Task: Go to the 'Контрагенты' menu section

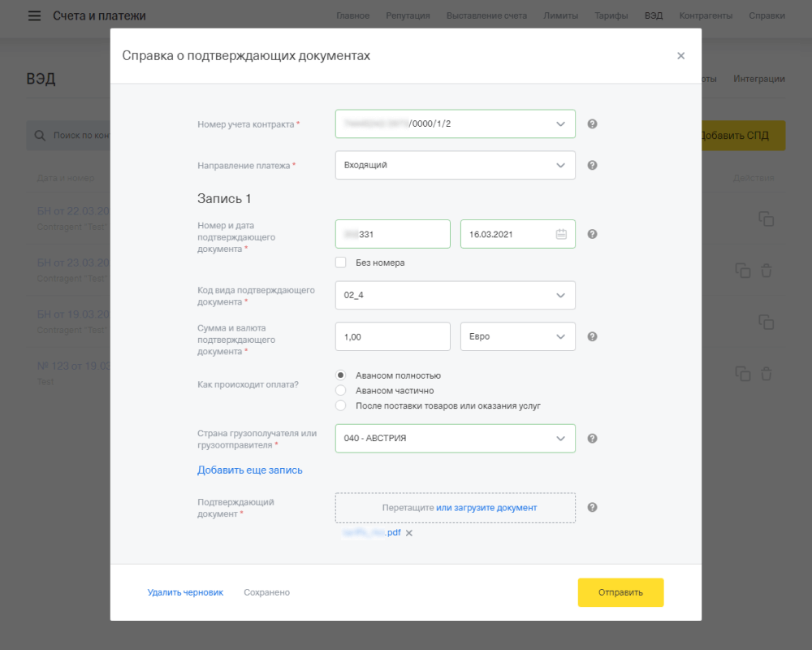Action: click(x=705, y=15)
